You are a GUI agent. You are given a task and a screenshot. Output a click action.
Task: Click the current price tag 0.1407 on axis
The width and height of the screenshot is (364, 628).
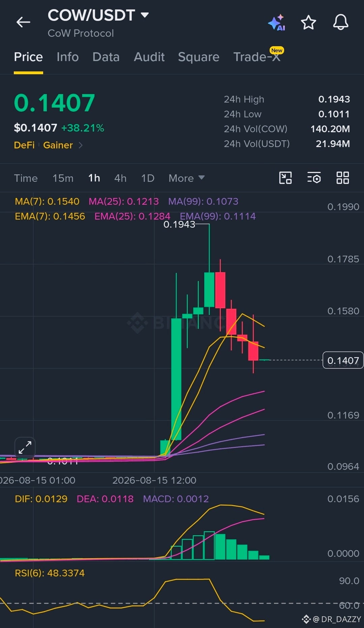(343, 360)
